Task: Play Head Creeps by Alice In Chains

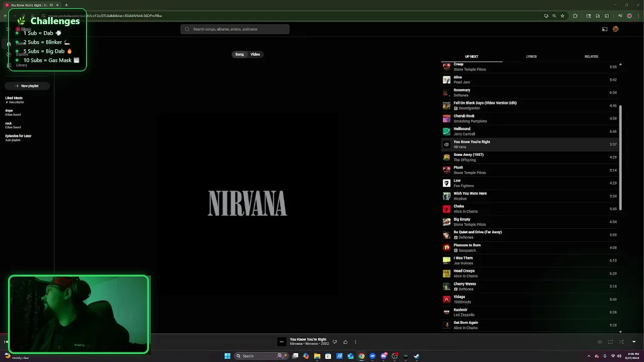Action: [531, 274]
